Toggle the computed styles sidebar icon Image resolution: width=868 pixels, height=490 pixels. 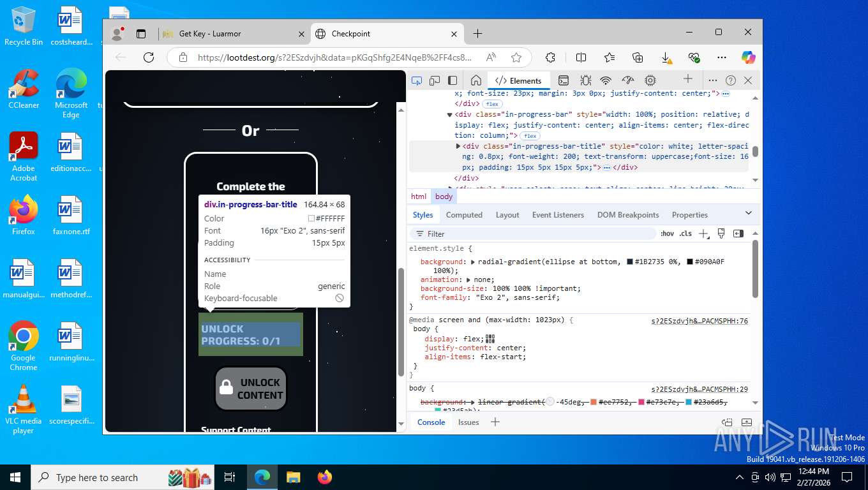738,234
